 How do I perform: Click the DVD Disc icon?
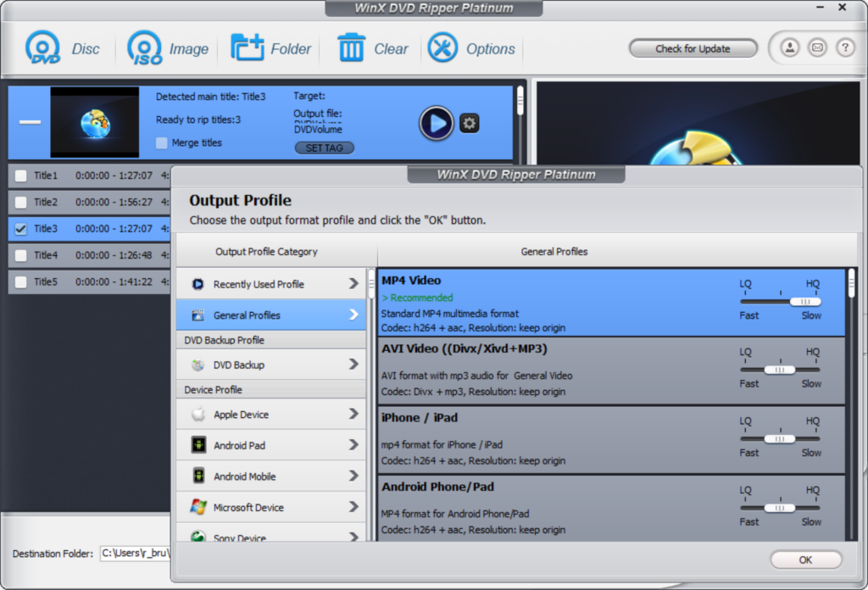coord(42,48)
